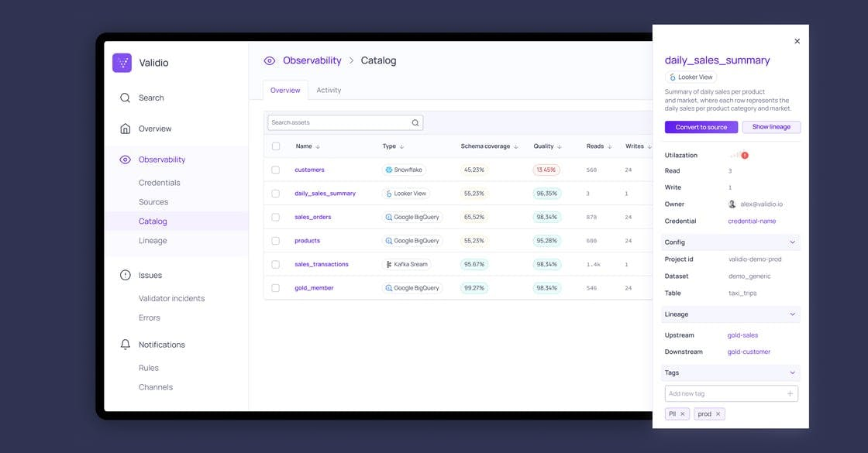The width and height of the screenshot is (868, 453).
Task: Select the Observability eye icon in sidebar
Action: coord(125,159)
